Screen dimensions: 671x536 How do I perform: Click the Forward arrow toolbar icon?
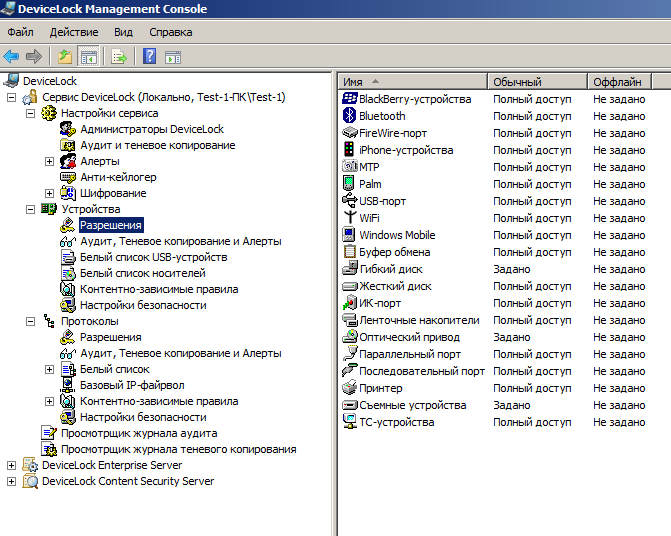pos(33,56)
